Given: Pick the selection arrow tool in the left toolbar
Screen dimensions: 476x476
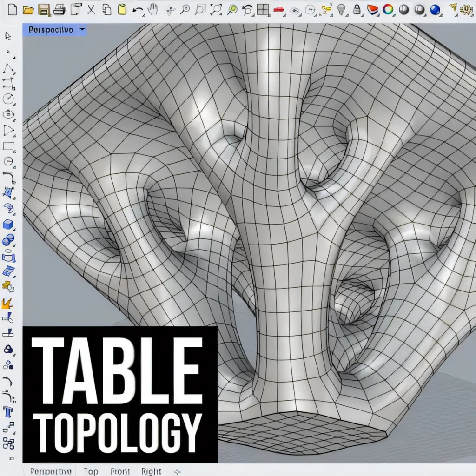Looking at the screenshot, I should [8, 36].
